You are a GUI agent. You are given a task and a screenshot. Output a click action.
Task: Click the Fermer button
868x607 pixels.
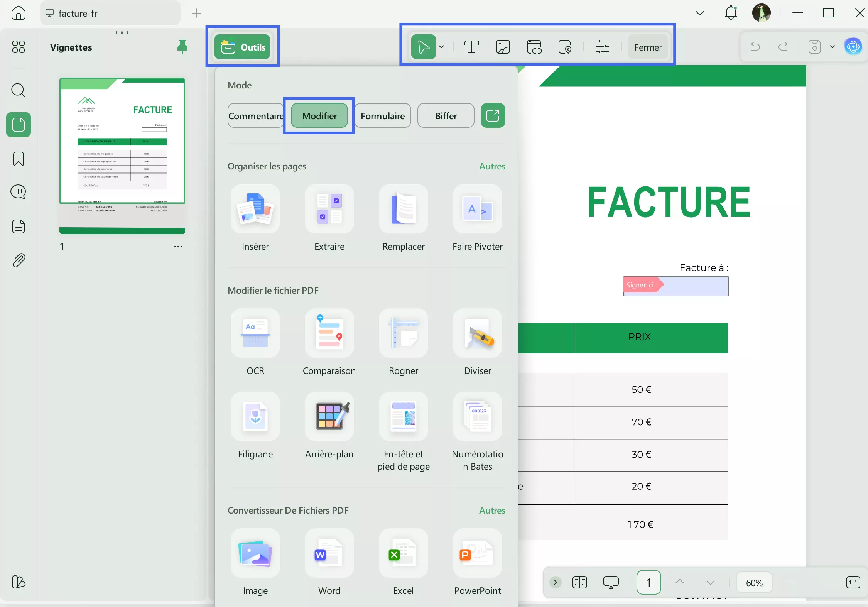648,47
